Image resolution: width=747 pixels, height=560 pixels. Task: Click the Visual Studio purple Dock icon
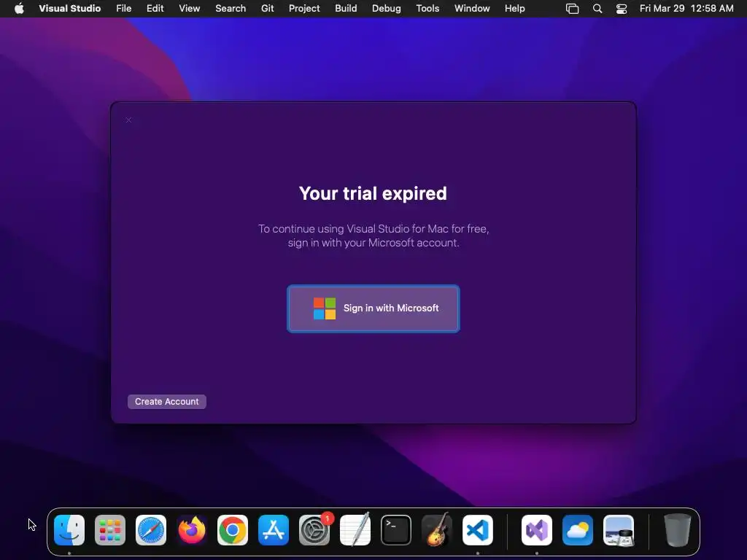[537, 530]
